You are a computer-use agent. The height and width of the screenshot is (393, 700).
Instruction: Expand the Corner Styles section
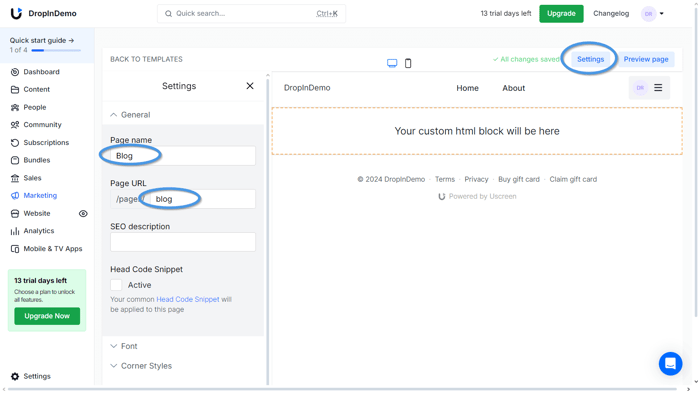coord(141,366)
